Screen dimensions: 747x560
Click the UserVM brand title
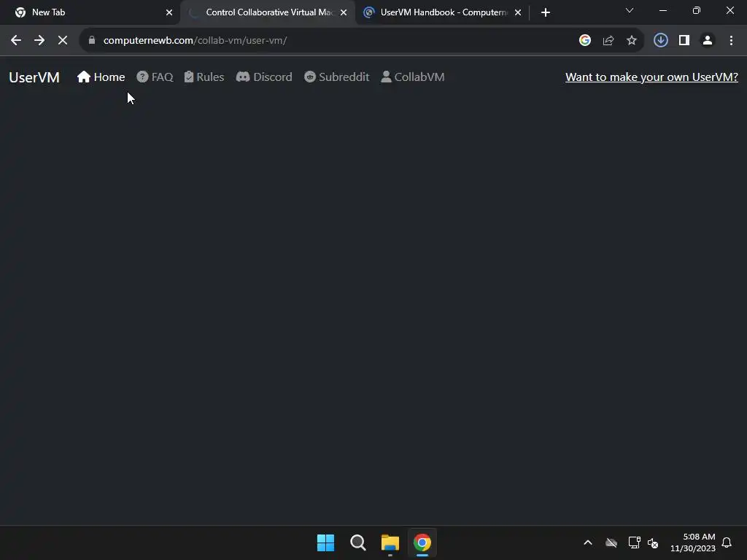pos(34,77)
